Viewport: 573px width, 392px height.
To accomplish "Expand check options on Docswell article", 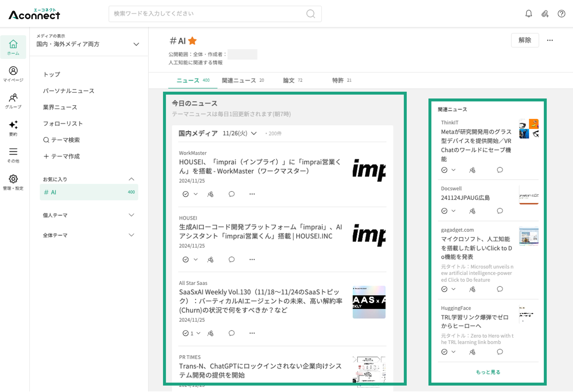I will (453, 211).
